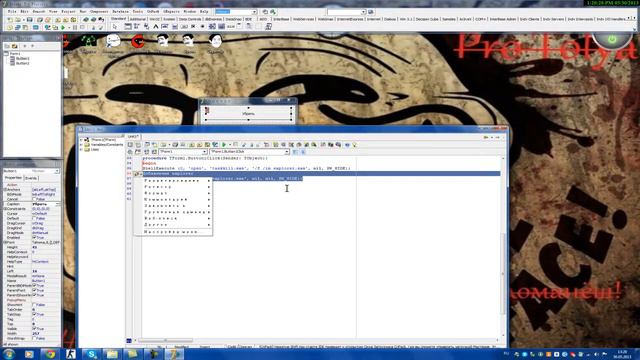
Task: Click the code editor horizontal scrollbar
Action: point(165,340)
